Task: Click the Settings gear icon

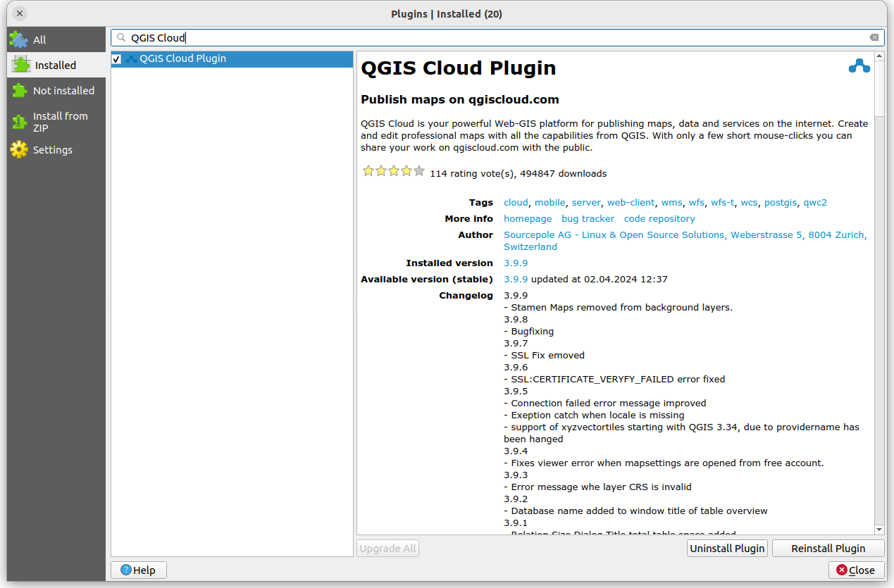Action: pos(19,150)
